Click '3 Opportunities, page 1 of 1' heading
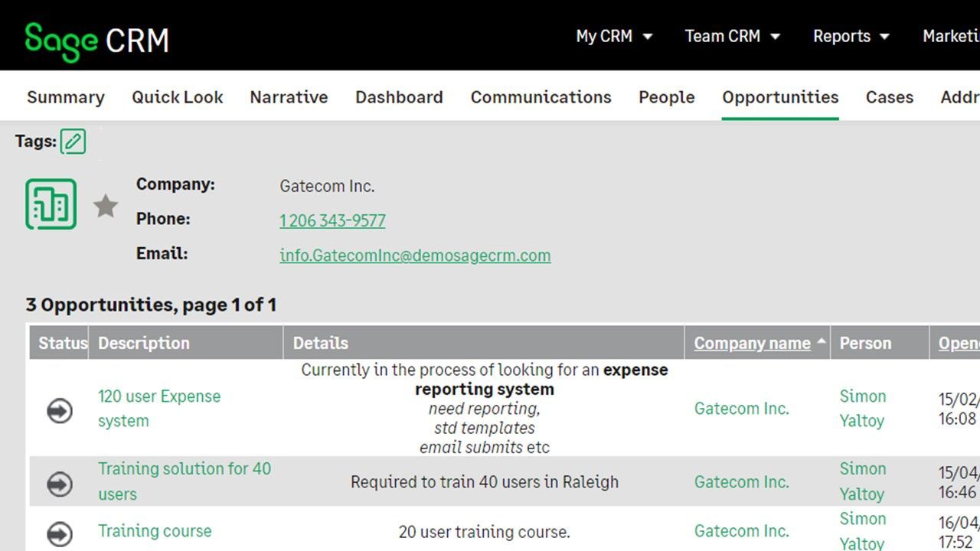 151,305
